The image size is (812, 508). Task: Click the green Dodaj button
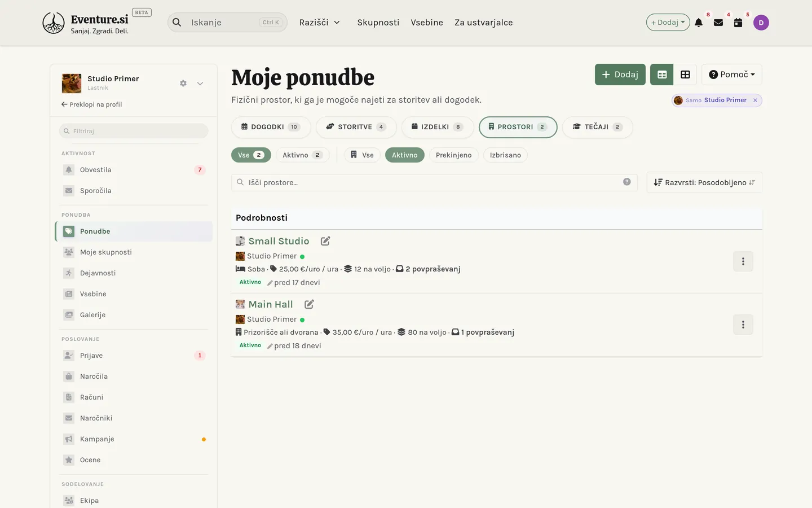click(620, 75)
